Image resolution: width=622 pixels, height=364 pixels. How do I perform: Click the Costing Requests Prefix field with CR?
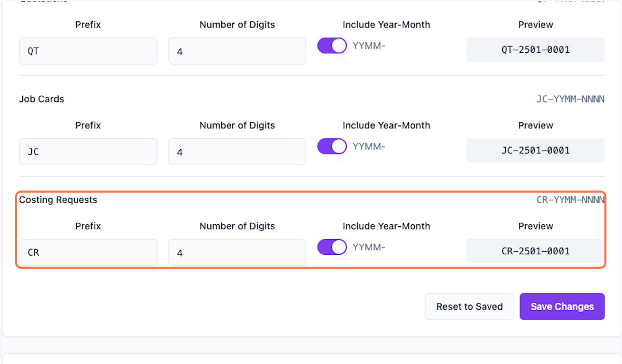(88, 252)
